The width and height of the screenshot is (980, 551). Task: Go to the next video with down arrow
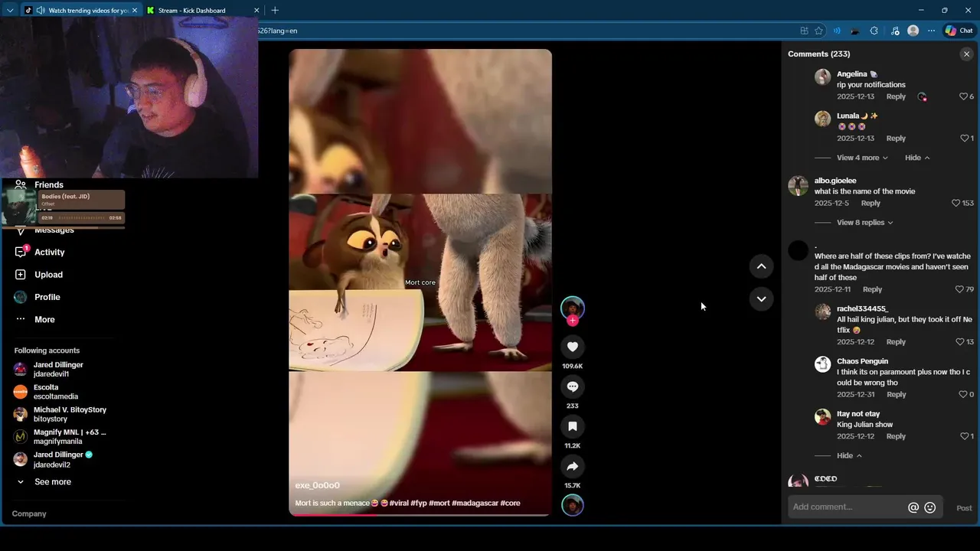(x=761, y=299)
